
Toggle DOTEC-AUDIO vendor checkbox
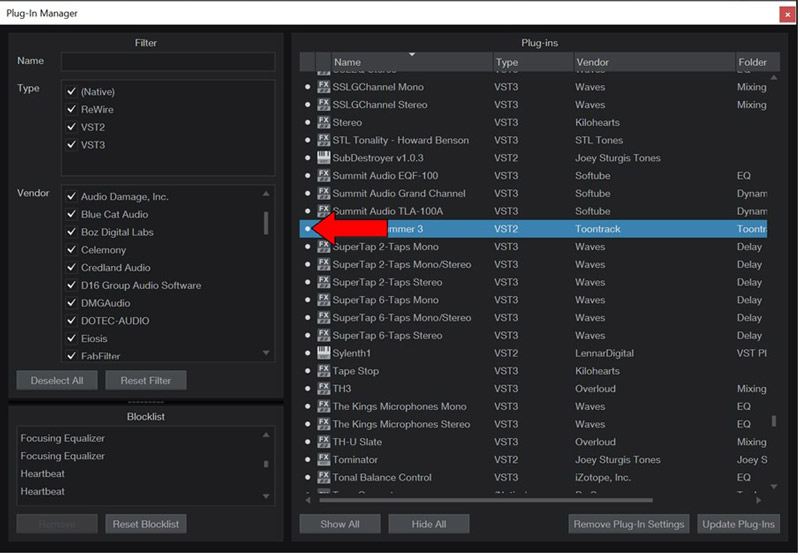(71, 321)
